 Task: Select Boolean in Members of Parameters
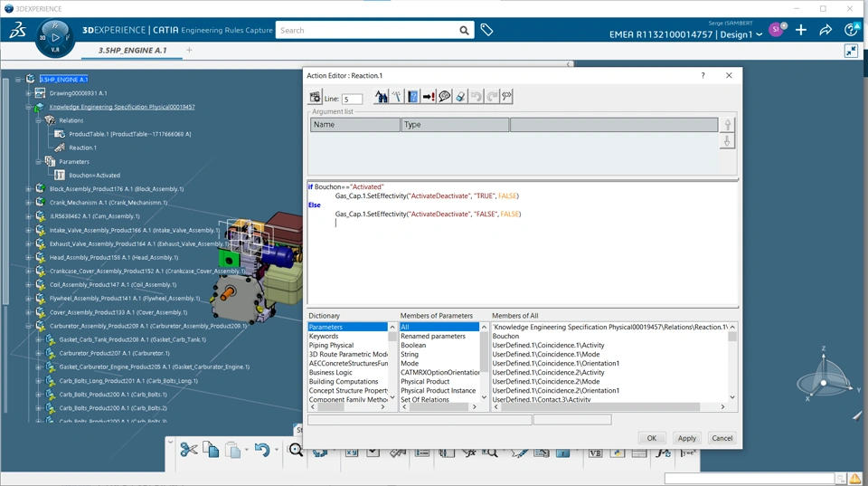(x=413, y=345)
